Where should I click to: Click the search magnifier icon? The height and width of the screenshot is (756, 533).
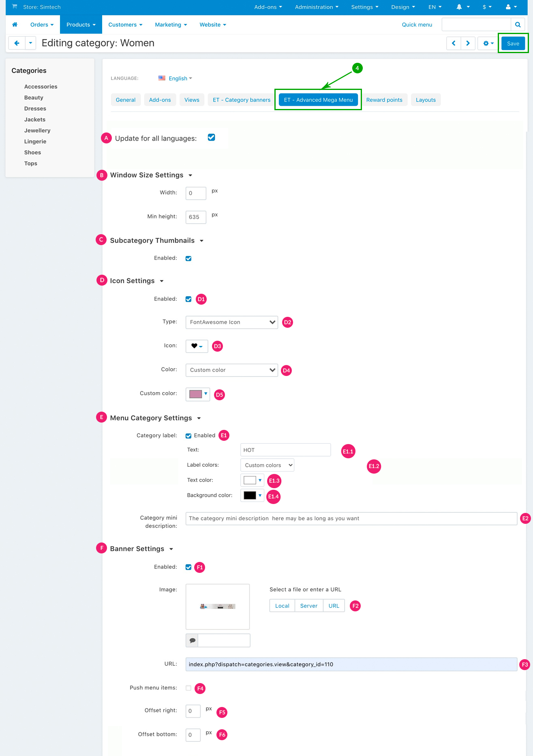pos(518,25)
